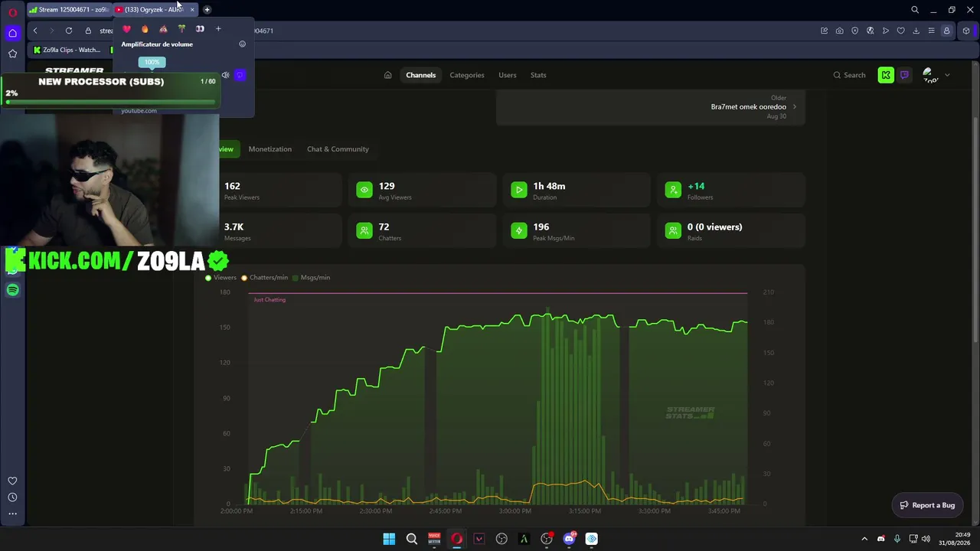The image size is (980, 551).
Task: Toggle the Viewers chart legend
Action: coord(221,278)
